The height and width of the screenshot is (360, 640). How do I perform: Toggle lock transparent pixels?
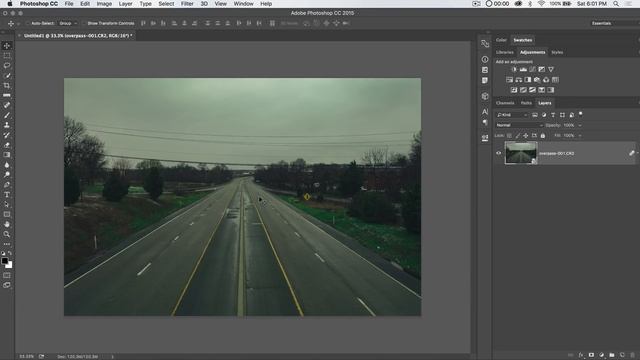tap(509, 136)
